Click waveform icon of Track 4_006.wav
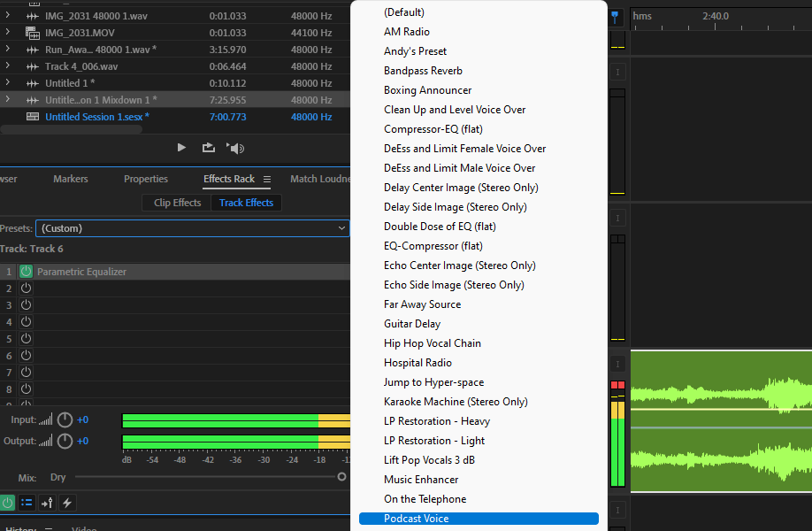Viewport: 812px width, 531px height. pyautogui.click(x=32, y=67)
